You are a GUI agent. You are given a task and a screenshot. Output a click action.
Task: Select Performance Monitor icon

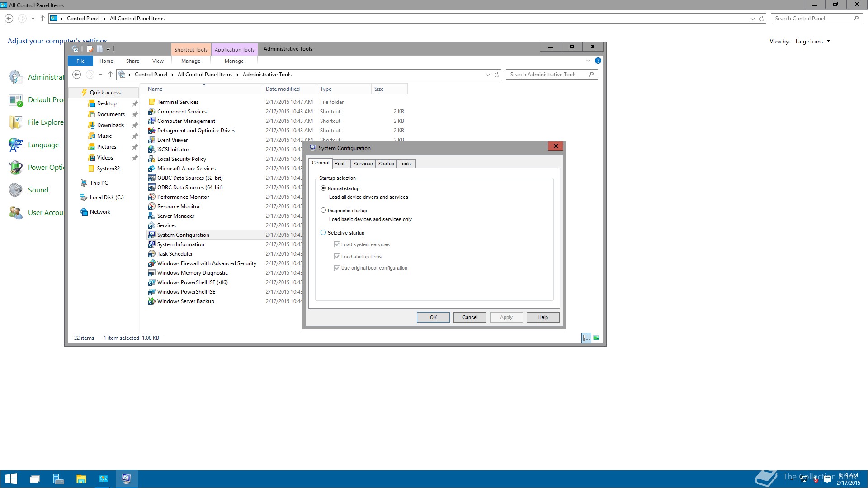tap(152, 197)
